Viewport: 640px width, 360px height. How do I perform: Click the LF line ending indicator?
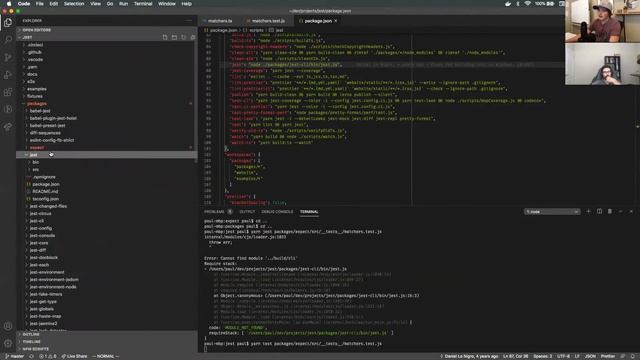click(577, 356)
